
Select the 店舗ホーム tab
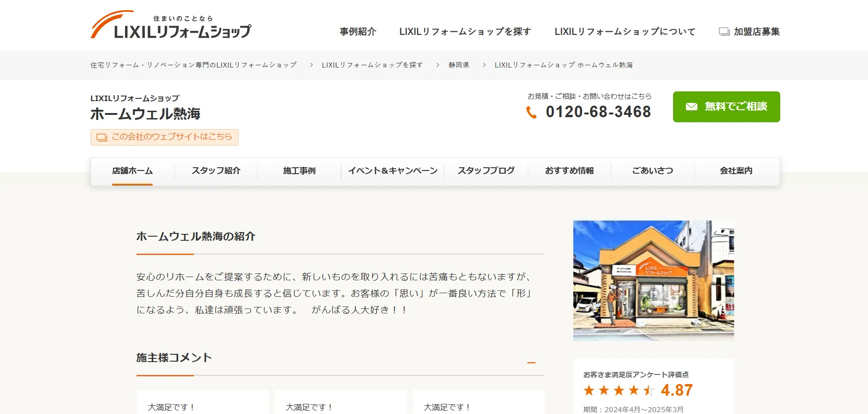point(132,171)
